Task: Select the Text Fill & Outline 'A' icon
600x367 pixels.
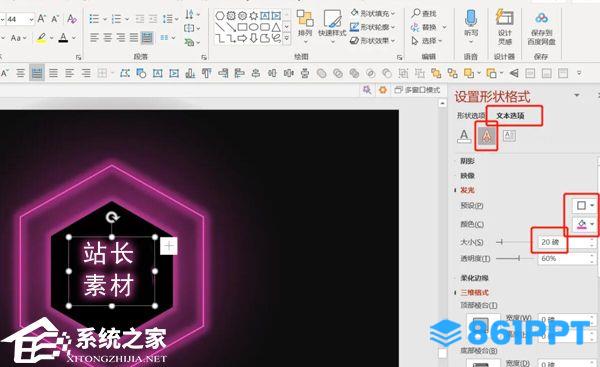Action: pyautogui.click(x=464, y=136)
